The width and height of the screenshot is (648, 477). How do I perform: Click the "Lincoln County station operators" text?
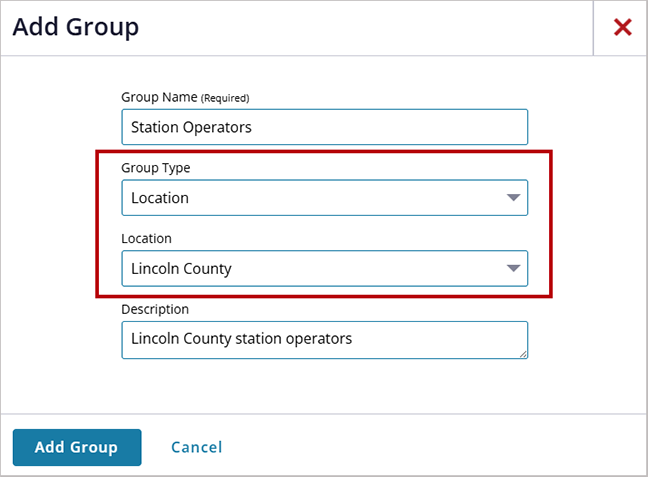click(241, 338)
